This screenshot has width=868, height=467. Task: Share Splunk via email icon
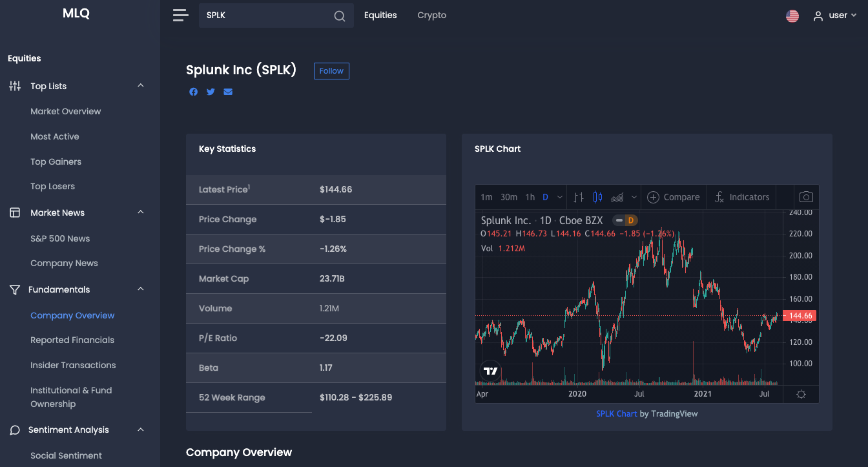coord(228,92)
